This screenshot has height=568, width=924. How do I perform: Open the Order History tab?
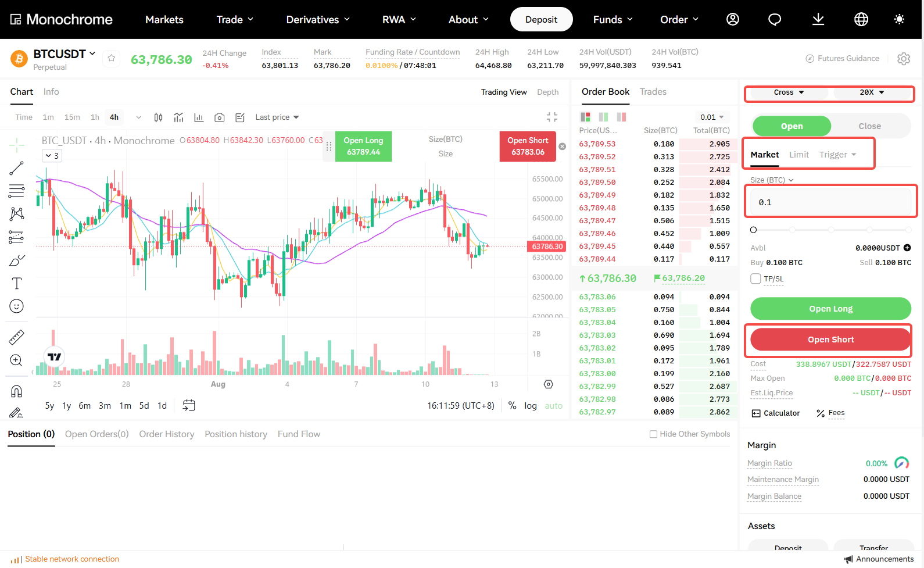(x=166, y=434)
